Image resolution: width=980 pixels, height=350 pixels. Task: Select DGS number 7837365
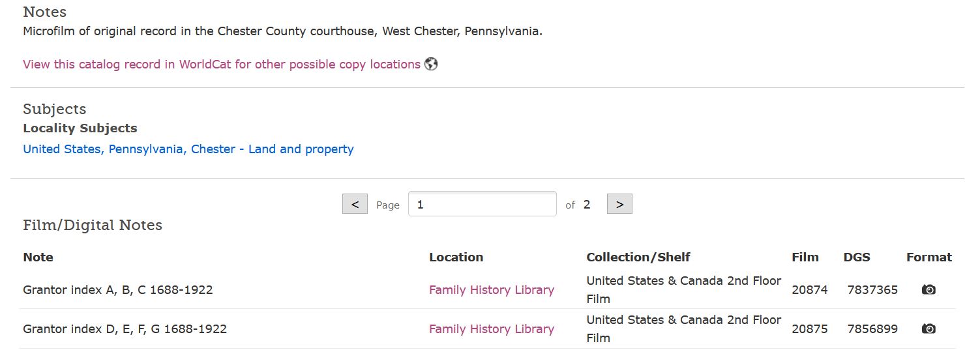(872, 289)
